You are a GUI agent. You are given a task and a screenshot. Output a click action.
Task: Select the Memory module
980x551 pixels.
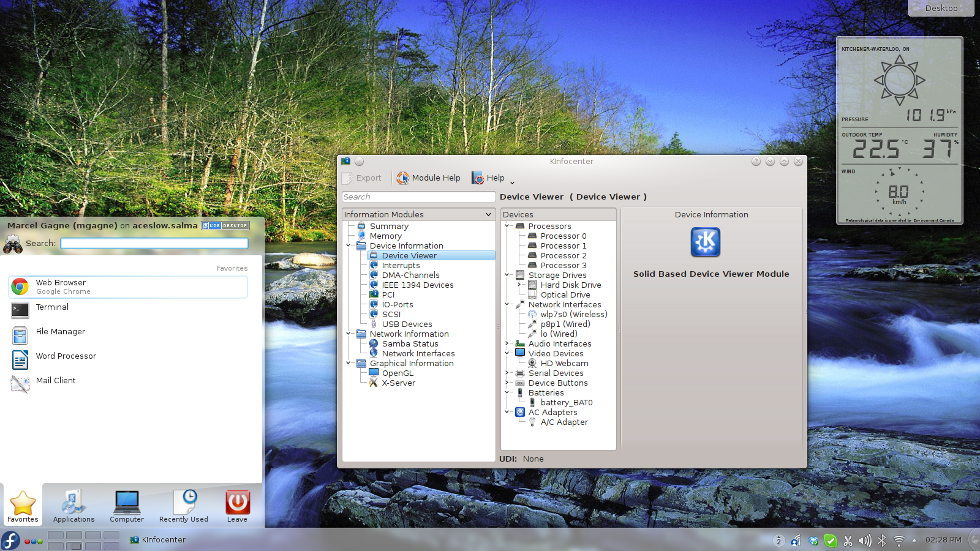pyautogui.click(x=386, y=236)
